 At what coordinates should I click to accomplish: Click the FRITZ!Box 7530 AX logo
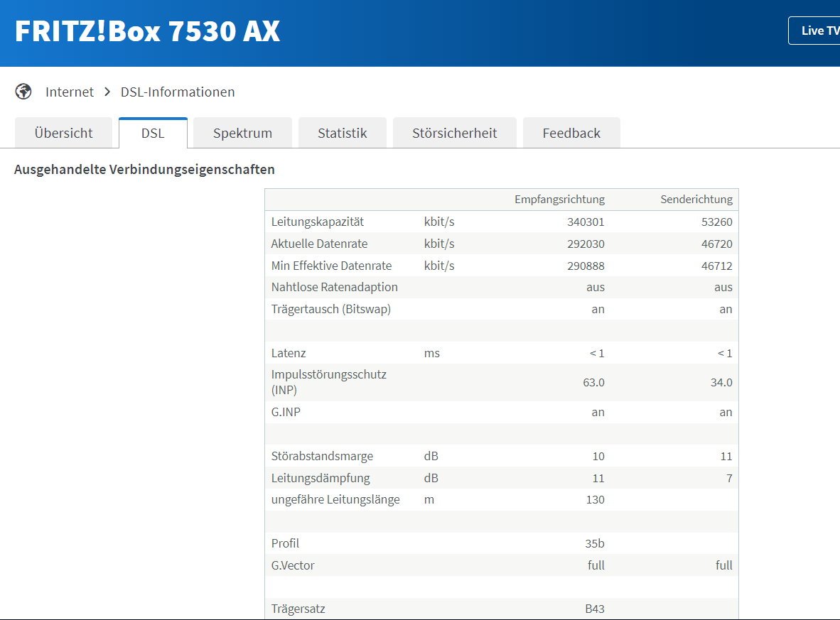click(147, 31)
